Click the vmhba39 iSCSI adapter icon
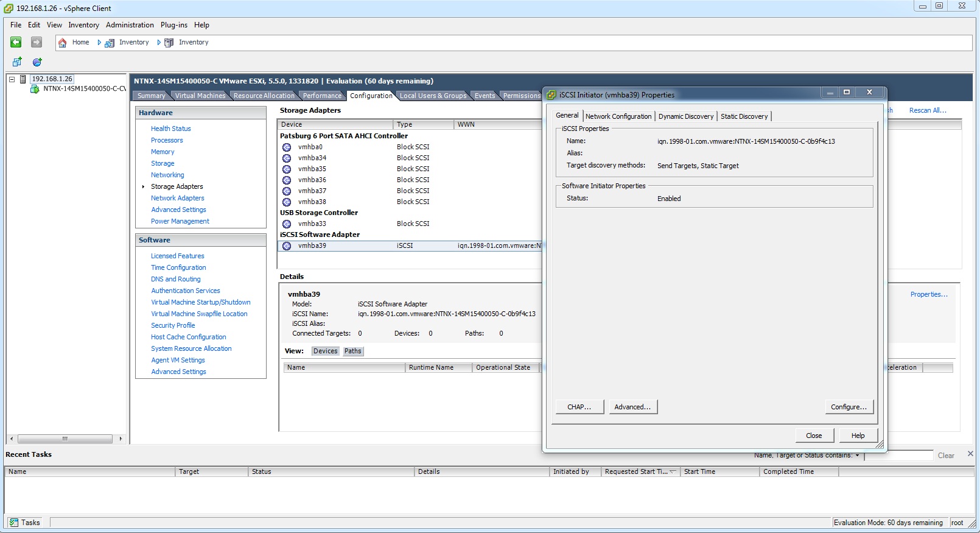 (x=287, y=246)
